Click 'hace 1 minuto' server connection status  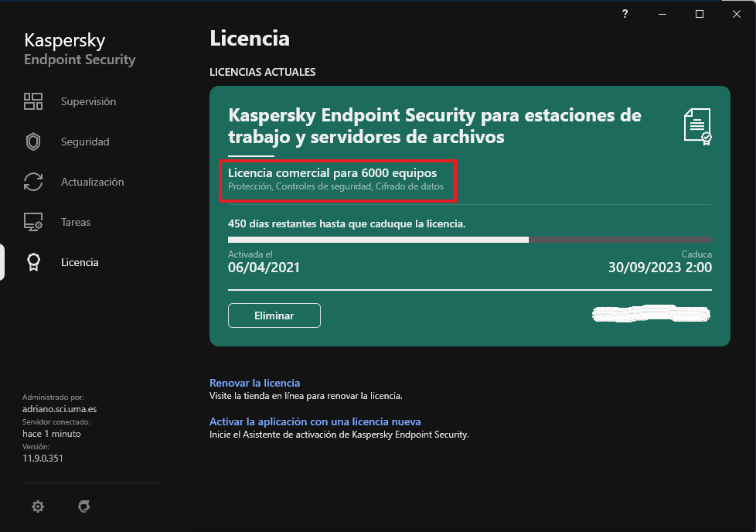(x=52, y=434)
